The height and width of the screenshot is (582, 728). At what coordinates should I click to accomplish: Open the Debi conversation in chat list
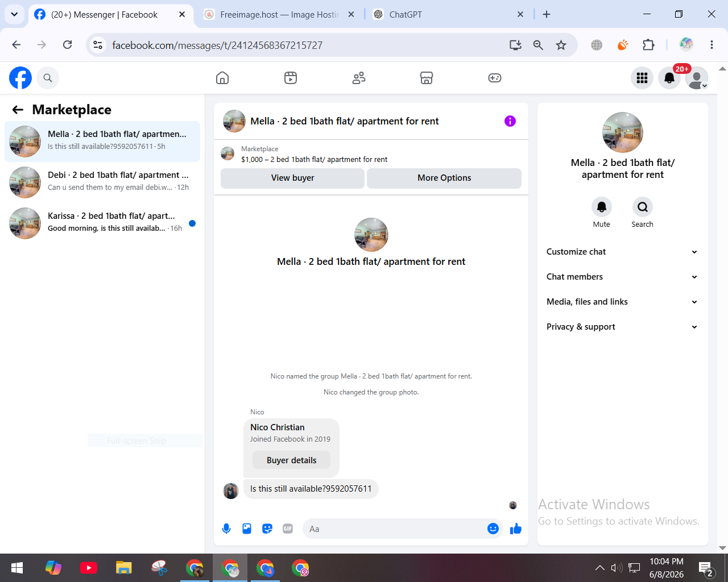click(102, 182)
